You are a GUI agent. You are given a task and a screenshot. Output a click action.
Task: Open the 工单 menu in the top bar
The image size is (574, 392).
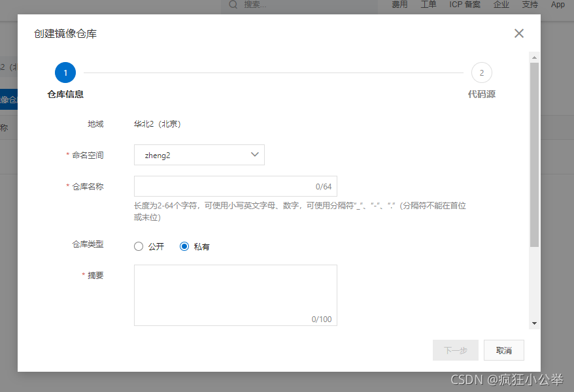[x=428, y=5]
